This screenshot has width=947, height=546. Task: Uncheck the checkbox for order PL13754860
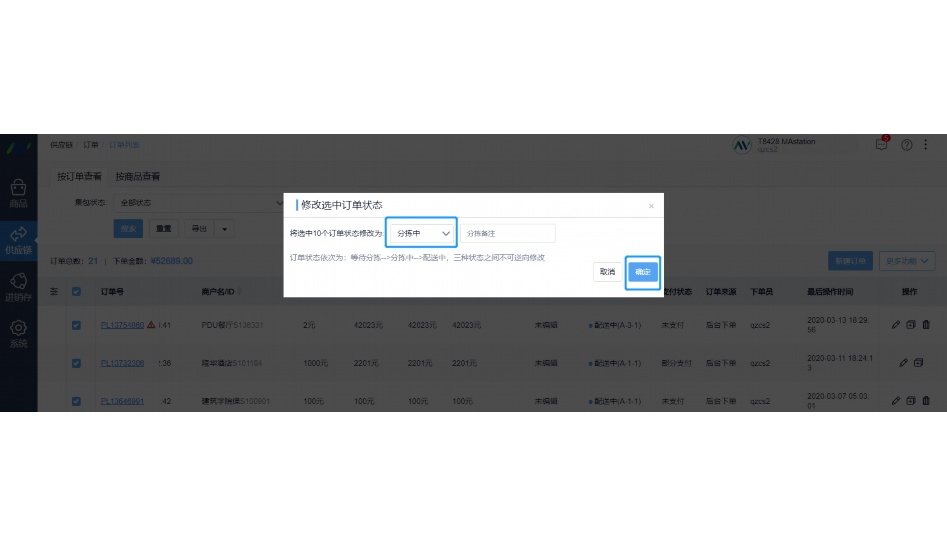[x=76, y=325]
